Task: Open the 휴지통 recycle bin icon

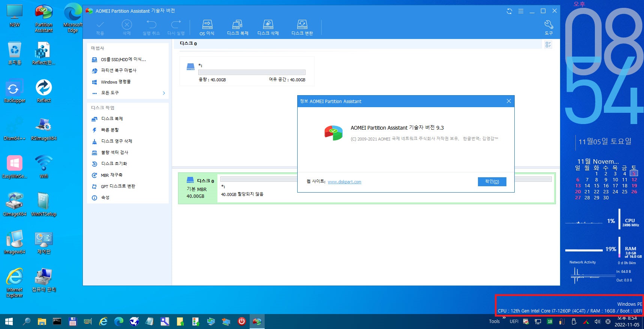Action: 15,53
